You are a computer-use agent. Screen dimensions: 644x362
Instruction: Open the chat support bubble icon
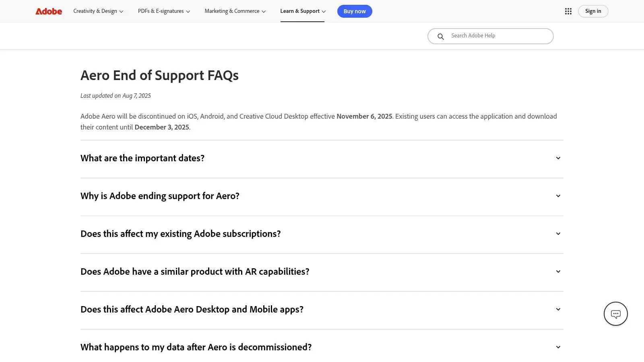click(615, 314)
